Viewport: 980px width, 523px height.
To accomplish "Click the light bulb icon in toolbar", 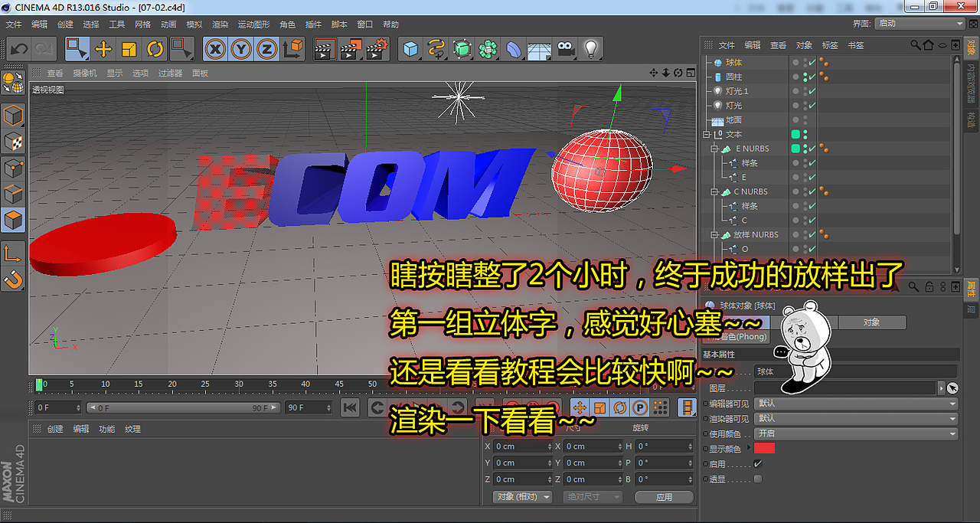I will (x=590, y=50).
